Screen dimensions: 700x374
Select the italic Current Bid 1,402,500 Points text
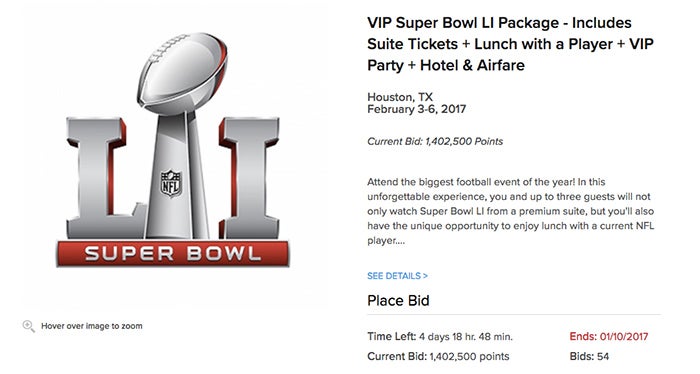(435, 141)
